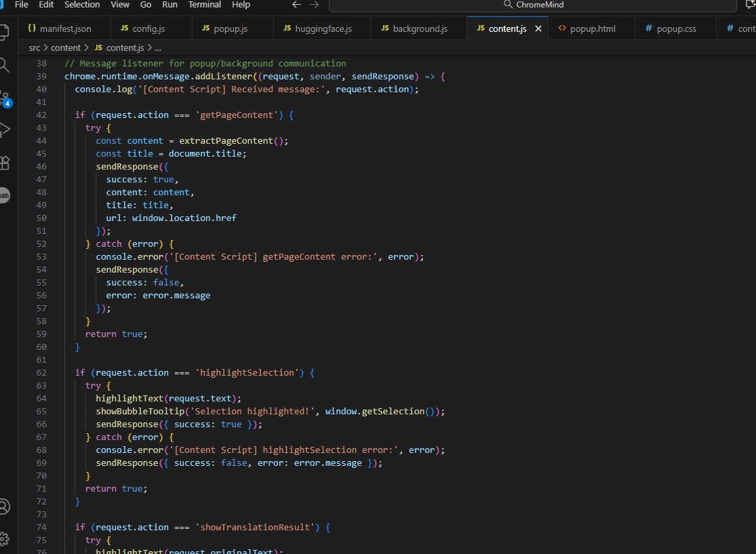Expand the src breadcrumb folder

point(35,48)
